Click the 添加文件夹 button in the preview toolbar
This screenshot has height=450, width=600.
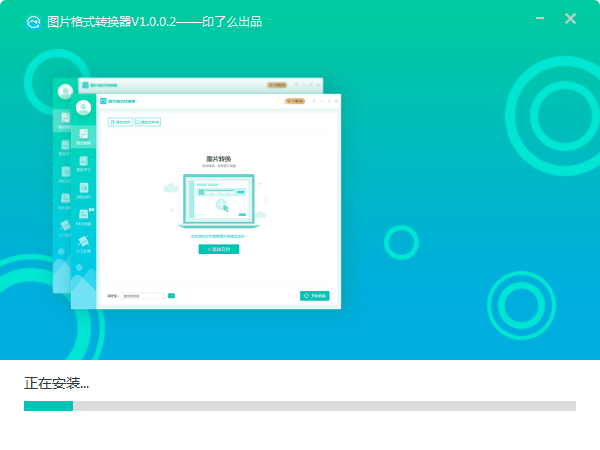(x=148, y=122)
